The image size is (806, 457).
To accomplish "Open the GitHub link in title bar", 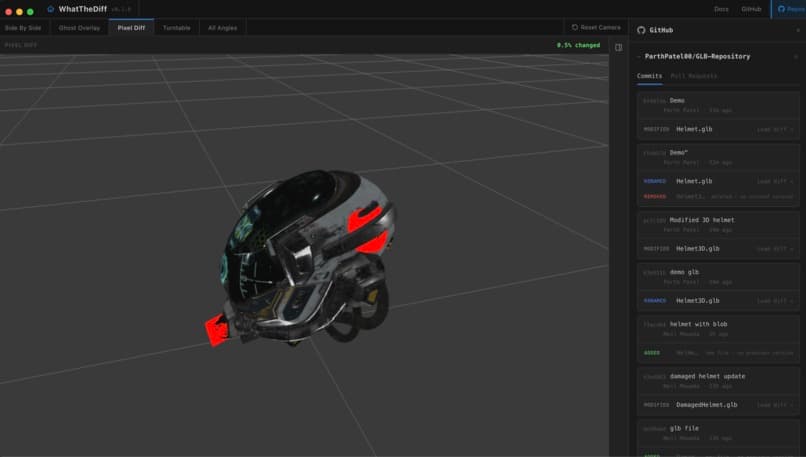I will coord(751,9).
